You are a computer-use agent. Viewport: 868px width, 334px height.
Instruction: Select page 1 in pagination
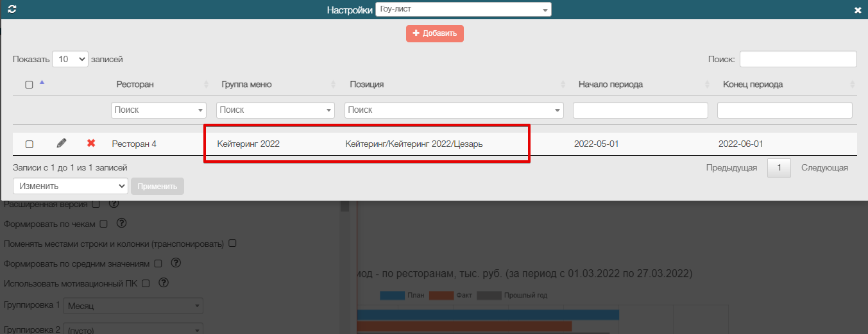pyautogui.click(x=779, y=168)
